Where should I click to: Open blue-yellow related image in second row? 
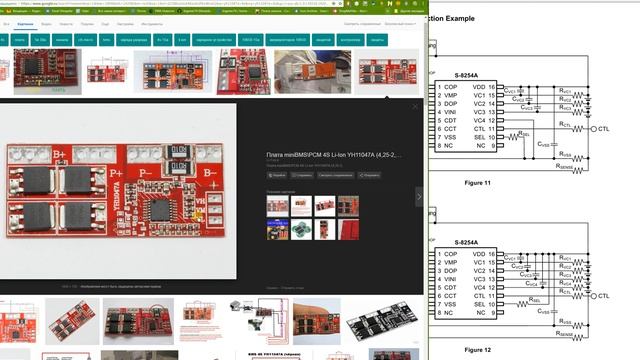[x=278, y=229]
